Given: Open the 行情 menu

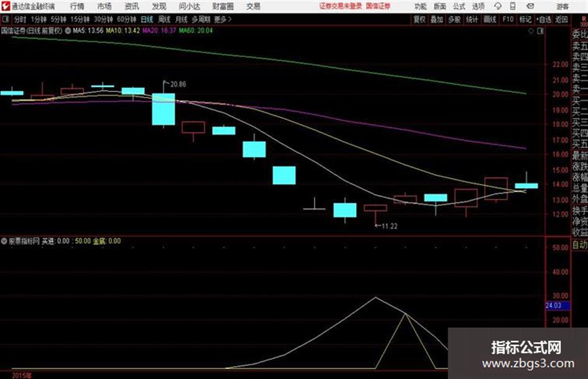Looking at the screenshot, I should (x=77, y=6).
